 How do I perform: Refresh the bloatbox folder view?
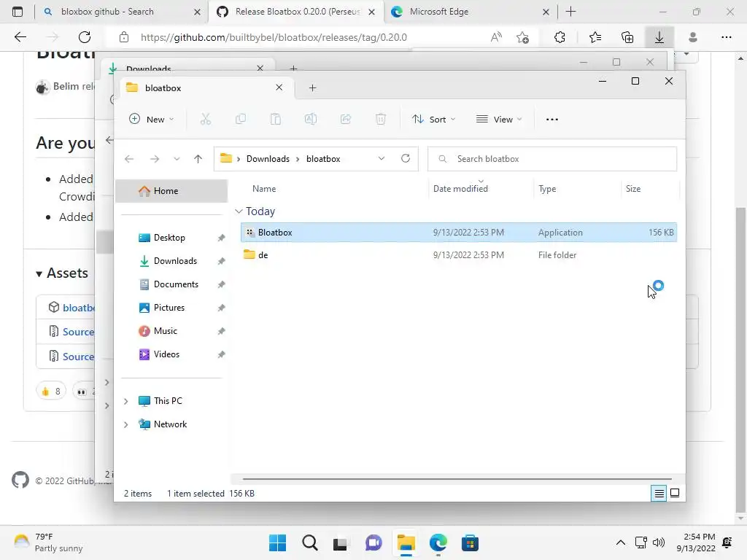(406, 158)
